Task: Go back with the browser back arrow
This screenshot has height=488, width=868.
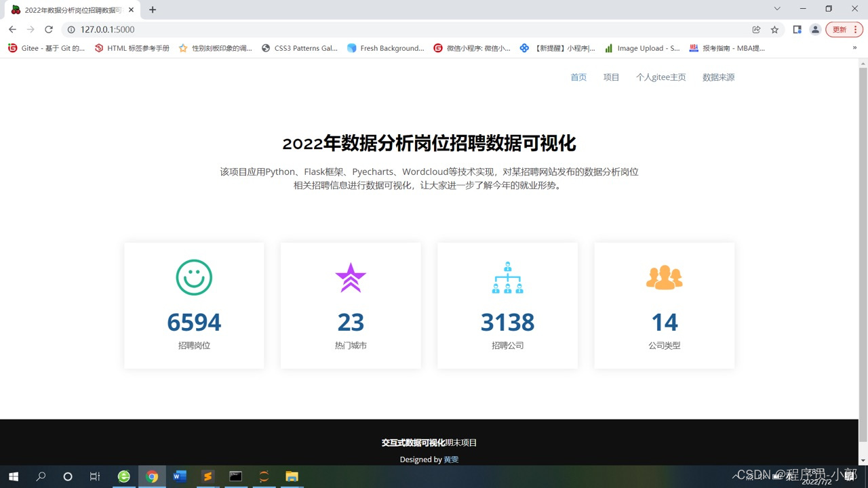Action: (12, 30)
